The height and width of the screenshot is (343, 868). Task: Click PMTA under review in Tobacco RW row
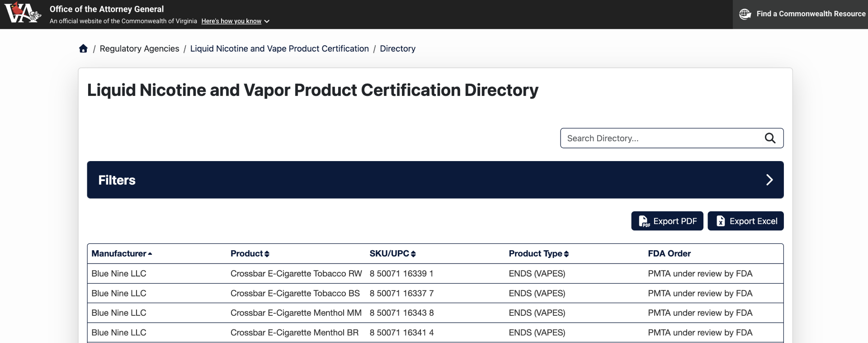[700, 273]
